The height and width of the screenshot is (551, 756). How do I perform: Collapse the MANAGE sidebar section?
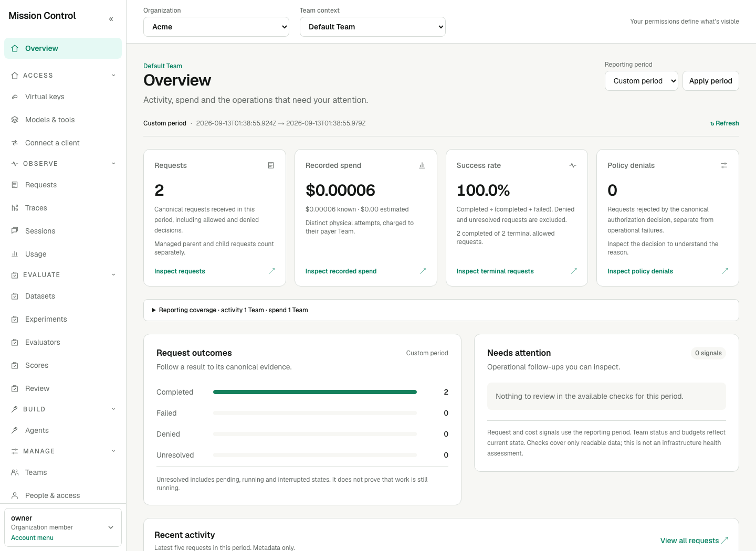coord(63,451)
